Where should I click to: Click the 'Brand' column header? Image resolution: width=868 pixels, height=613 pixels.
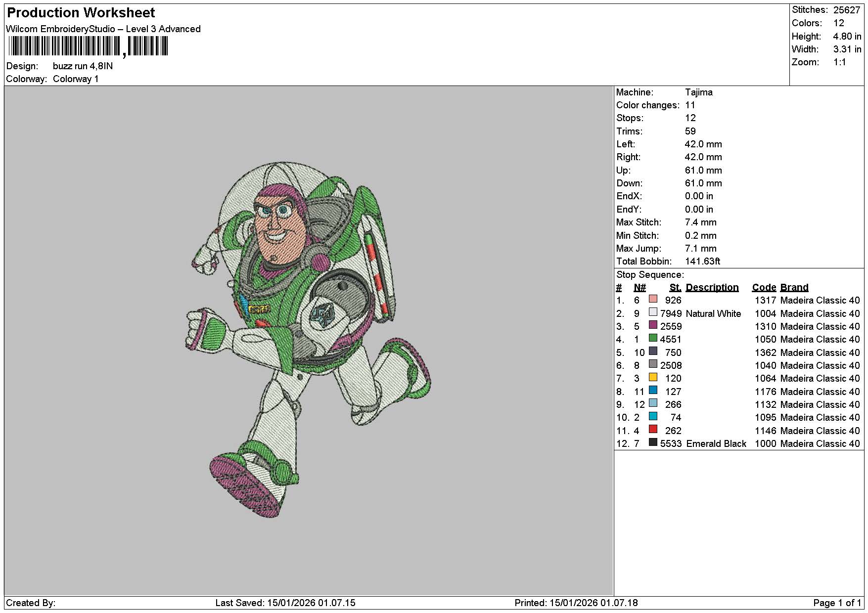[794, 288]
